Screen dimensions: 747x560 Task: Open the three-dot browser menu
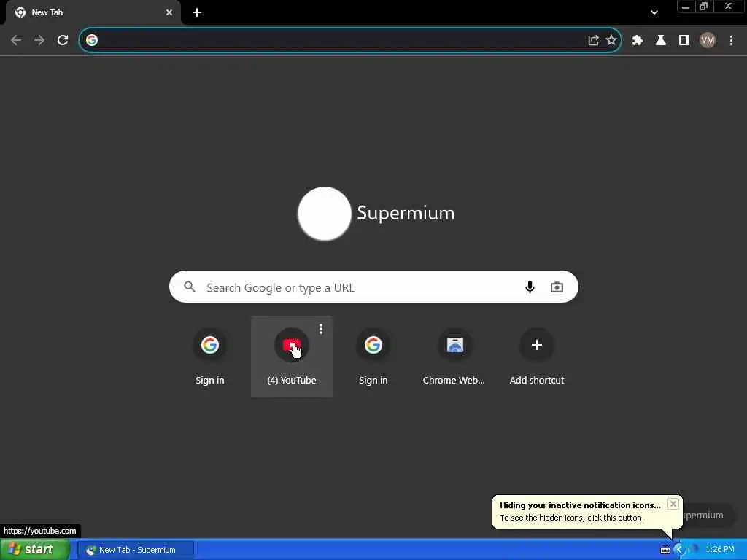pos(731,41)
